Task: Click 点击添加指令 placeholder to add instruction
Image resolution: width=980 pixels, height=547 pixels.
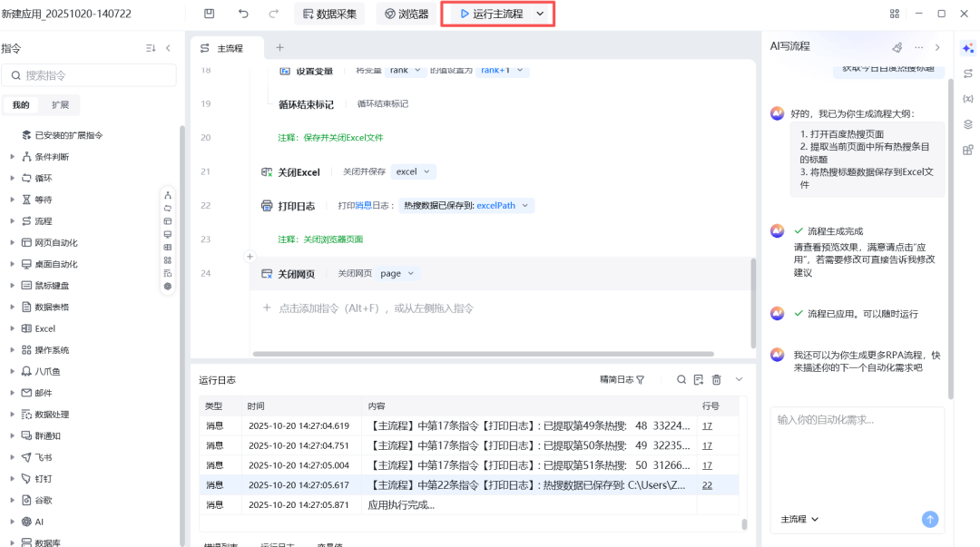Action: pos(375,308)
